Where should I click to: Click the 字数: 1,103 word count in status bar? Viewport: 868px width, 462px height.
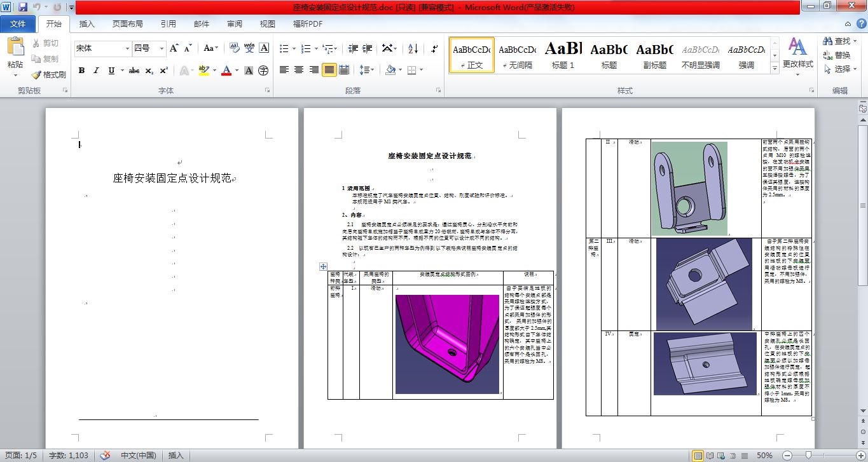[69, 455]
